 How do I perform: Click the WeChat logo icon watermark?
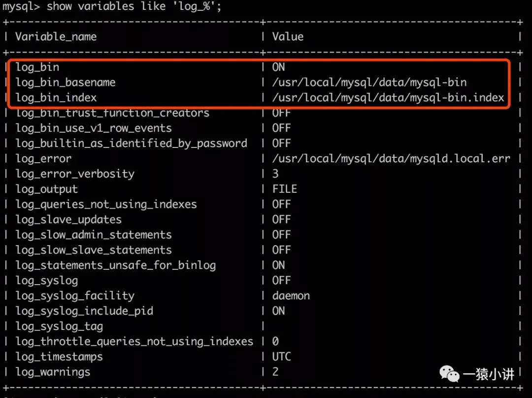pyautogui.click(x=450, y=373)
